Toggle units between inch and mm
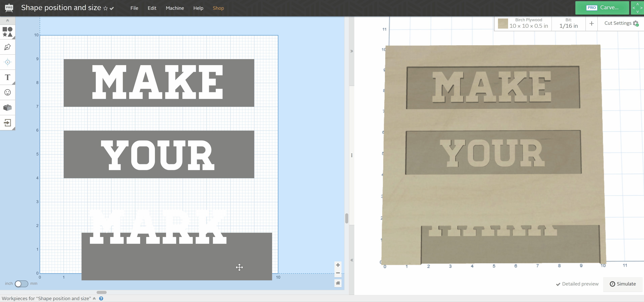644x302 pixels. point(21,284)
